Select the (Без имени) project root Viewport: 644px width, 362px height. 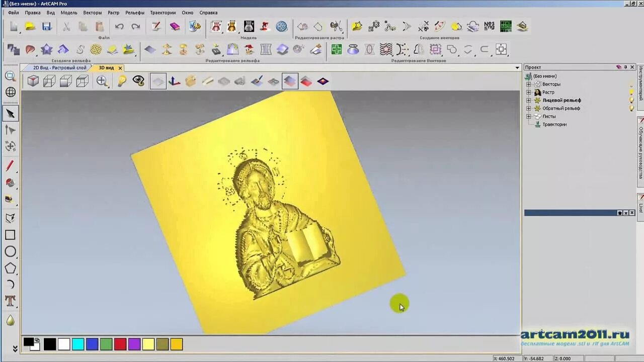pyautogui.click(x=545, y=76)
